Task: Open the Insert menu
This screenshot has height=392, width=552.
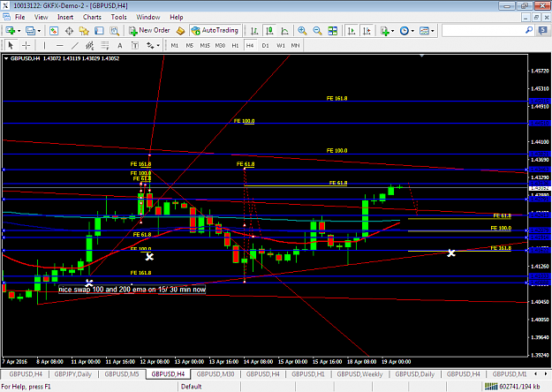Action: 65,17
